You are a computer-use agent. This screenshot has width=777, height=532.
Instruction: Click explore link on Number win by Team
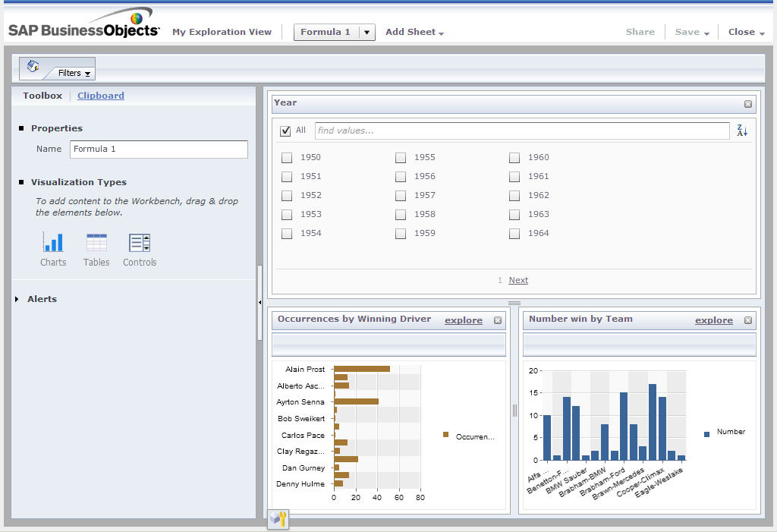713,320
